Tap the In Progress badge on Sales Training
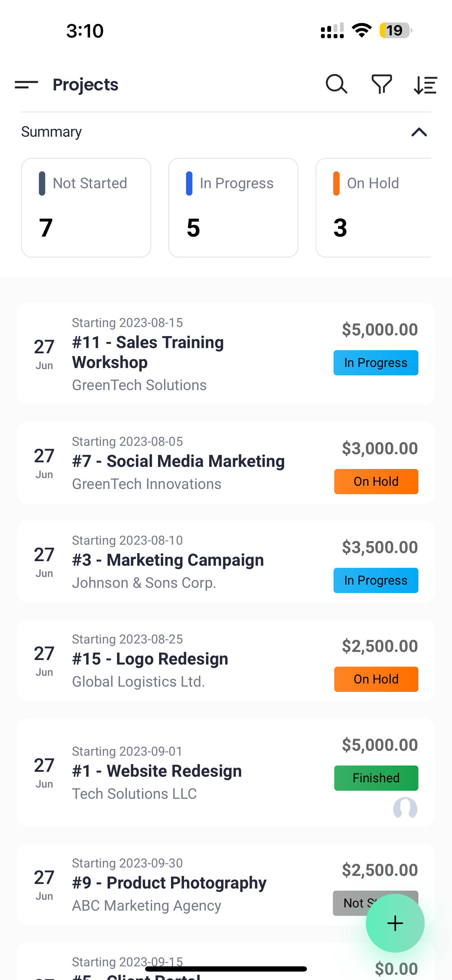Image resolution: width=452 pixels, height=980 pixels. tap(376, 362)
